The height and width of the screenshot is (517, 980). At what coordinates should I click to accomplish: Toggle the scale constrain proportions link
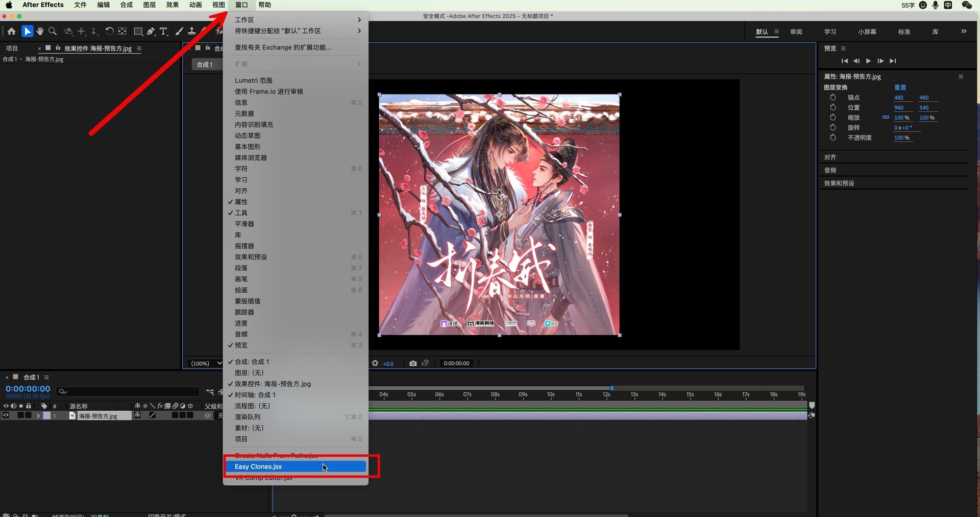click(886, 118)
